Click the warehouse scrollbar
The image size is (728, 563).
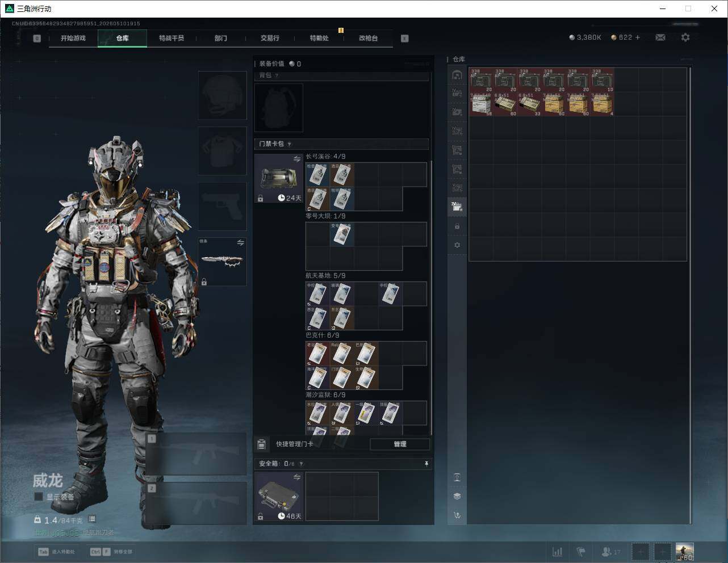(x=691, y=295)
